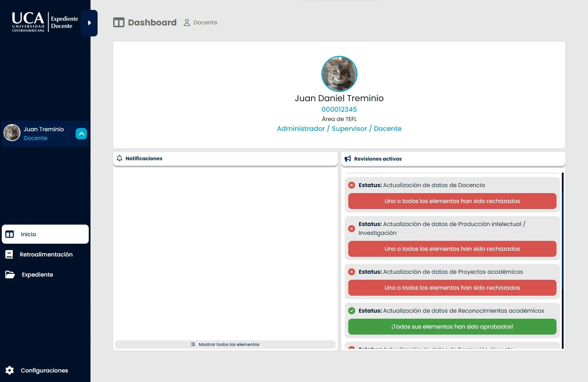
Task: Click the Dashboard panel icon in the header
Action: (119, 23)
